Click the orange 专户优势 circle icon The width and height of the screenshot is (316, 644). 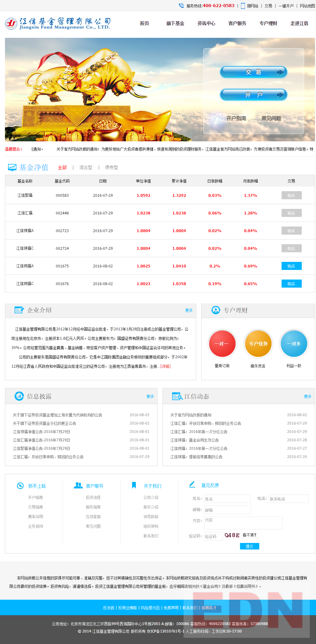(x=258, y=344)
